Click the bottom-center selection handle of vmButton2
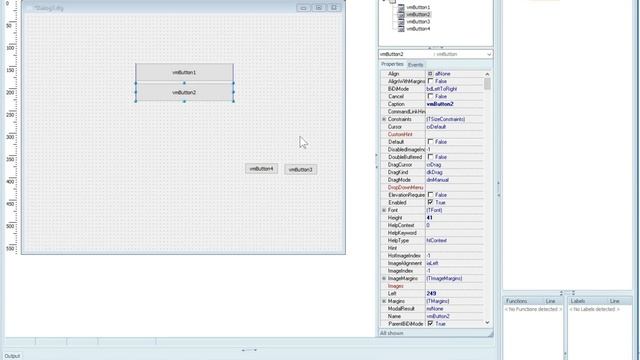The height and width of the screenshot is (360, 640). point(184,101)
